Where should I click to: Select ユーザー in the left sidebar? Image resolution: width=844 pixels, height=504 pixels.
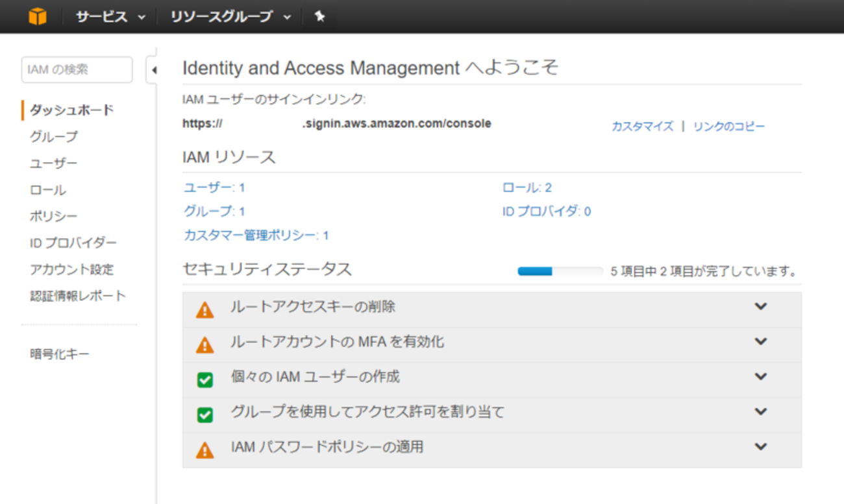[x=53, y=163]
